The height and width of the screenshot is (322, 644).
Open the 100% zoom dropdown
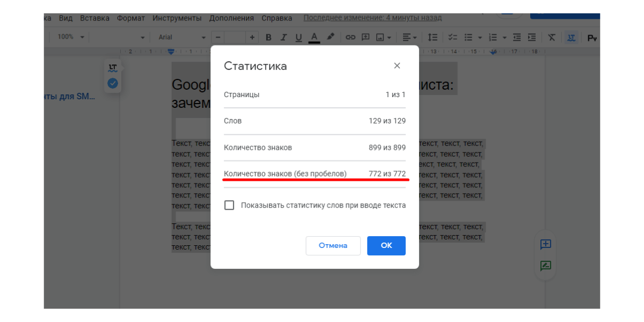coord(71,37)
